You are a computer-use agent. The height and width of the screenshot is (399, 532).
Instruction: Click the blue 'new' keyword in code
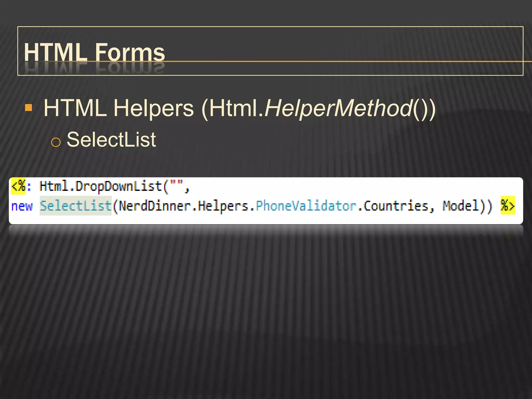tap(22, 206)
